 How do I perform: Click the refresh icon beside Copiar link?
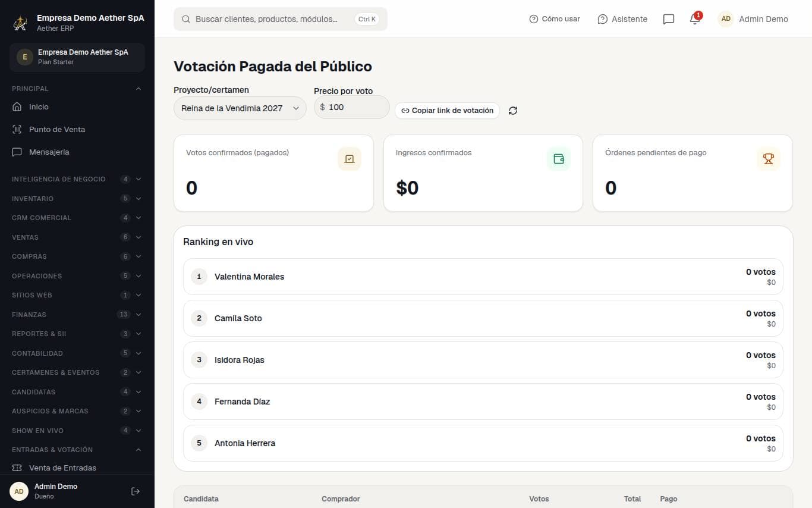coord(513,111)
